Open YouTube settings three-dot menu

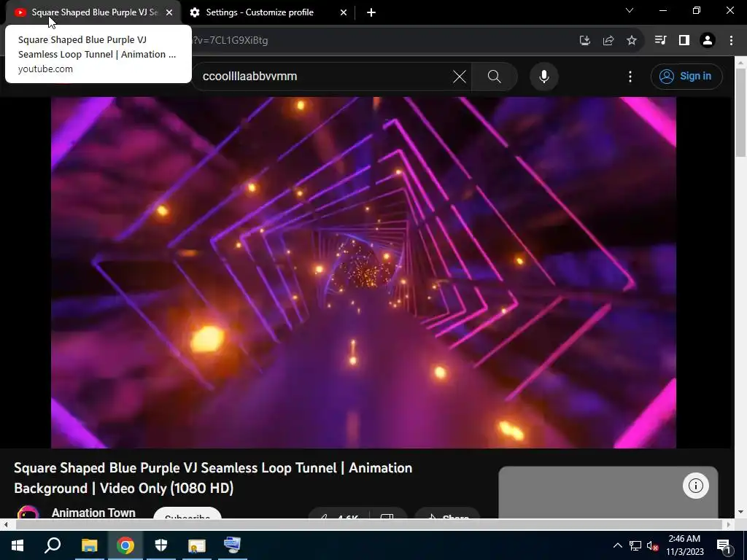(x=630, y=76)
